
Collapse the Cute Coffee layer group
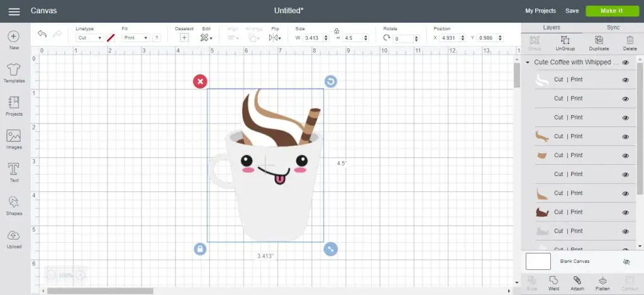528,62
